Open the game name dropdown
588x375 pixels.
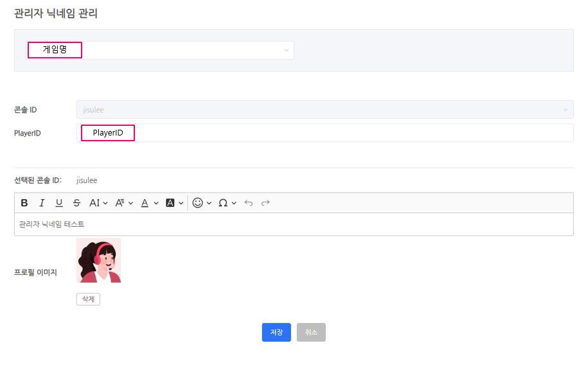(161, 50)
